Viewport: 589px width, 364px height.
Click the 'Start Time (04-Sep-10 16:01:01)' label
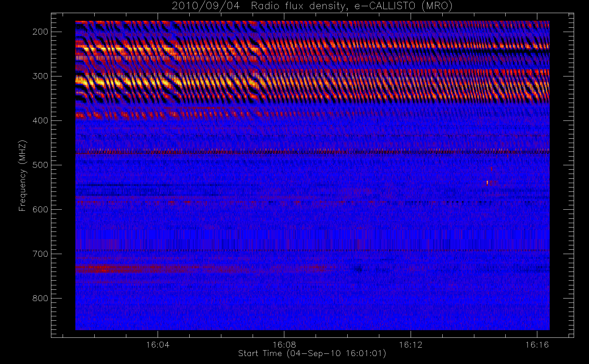click(312, 353)
